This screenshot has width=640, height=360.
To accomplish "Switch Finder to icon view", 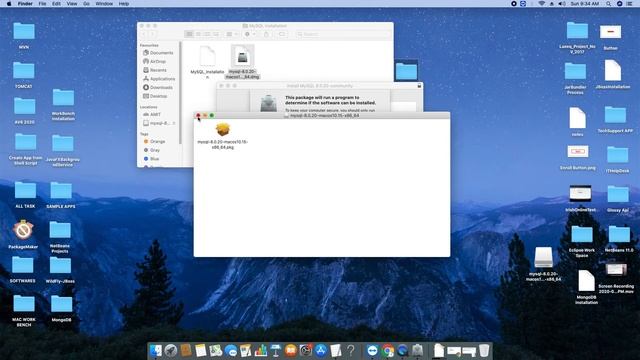I will coord(189,34).
